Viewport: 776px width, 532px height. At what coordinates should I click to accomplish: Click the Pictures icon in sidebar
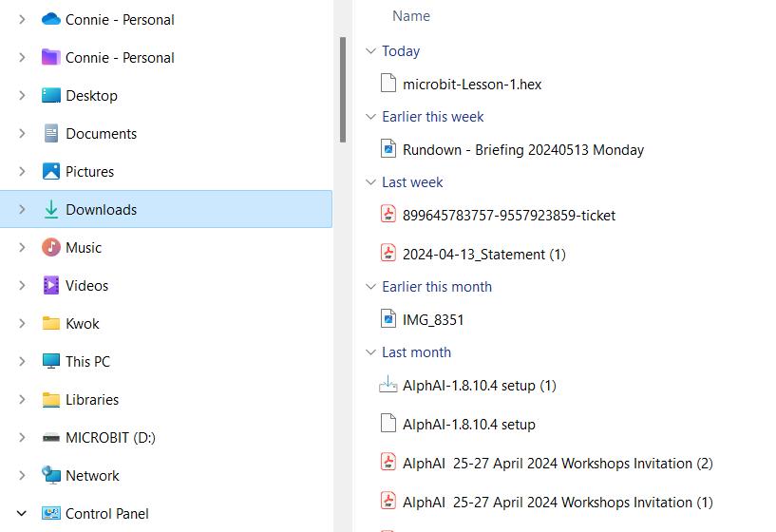pyautogui.click(x=51, y=172)
